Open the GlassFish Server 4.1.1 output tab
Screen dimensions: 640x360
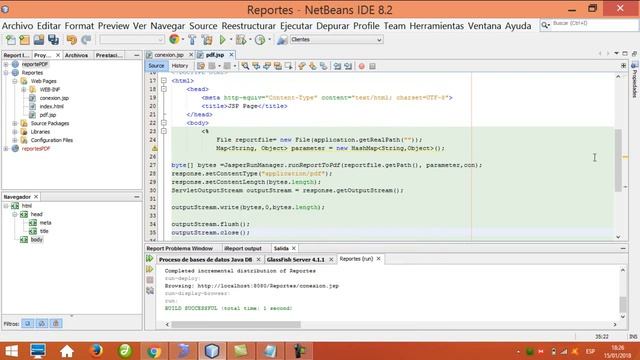pyautogui.click(x=296, y=259)
